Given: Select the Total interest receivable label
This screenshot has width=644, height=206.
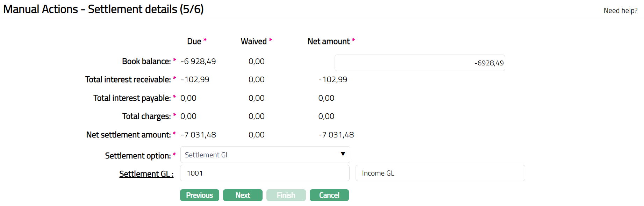Looking at the screenshot, I should coord(128,79).
